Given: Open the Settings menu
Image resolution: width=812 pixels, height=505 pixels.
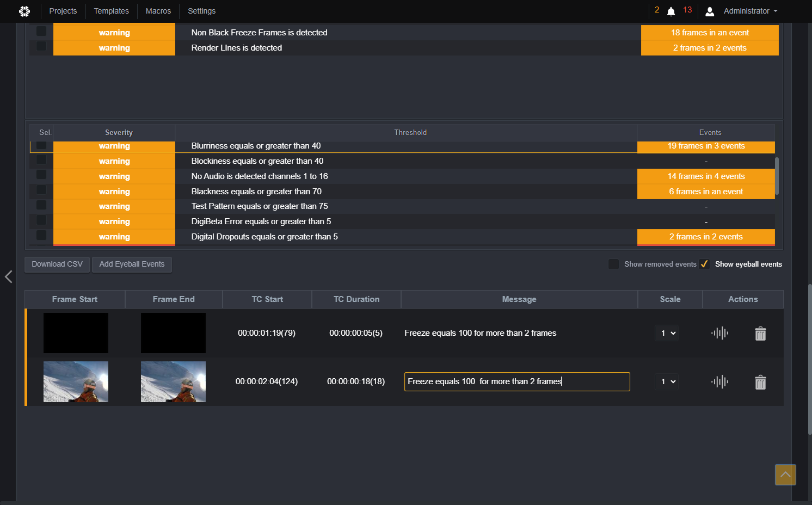Looking at the screenshot, I should (x=202, y=11).
